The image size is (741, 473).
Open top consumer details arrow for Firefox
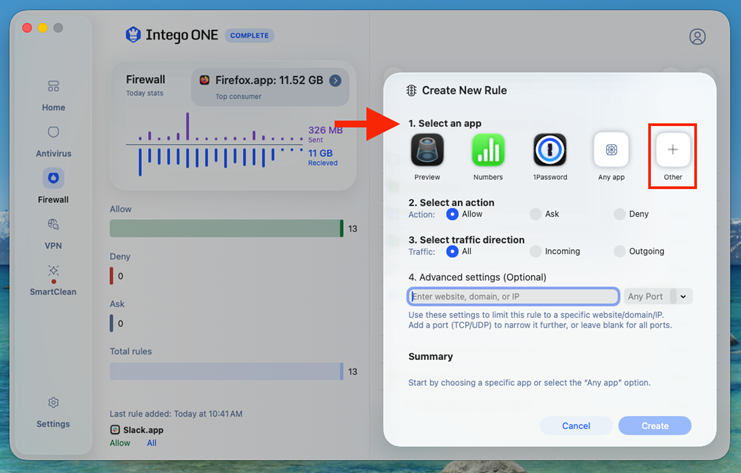point(335,80)
